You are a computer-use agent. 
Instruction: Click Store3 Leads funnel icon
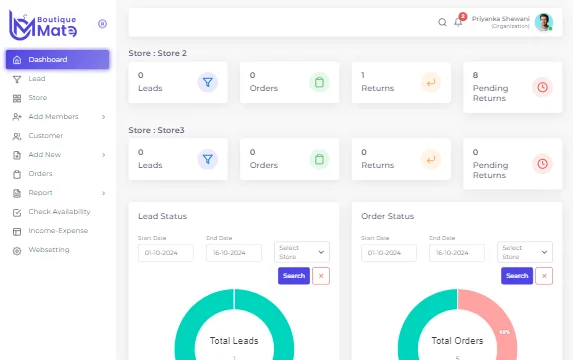[208, 159]
